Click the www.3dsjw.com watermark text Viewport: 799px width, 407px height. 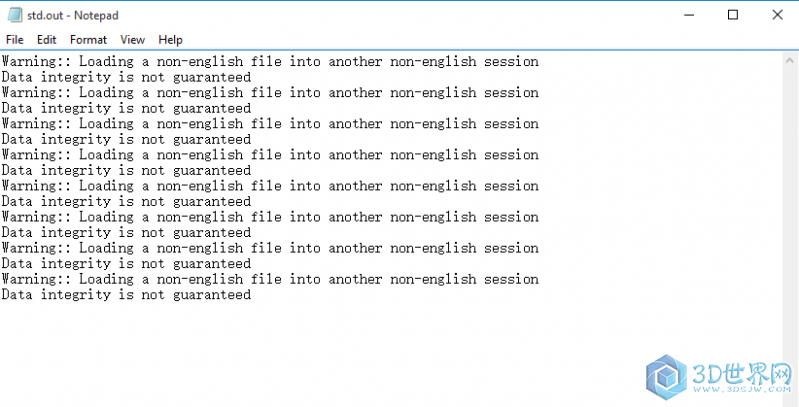coord(741,390)
